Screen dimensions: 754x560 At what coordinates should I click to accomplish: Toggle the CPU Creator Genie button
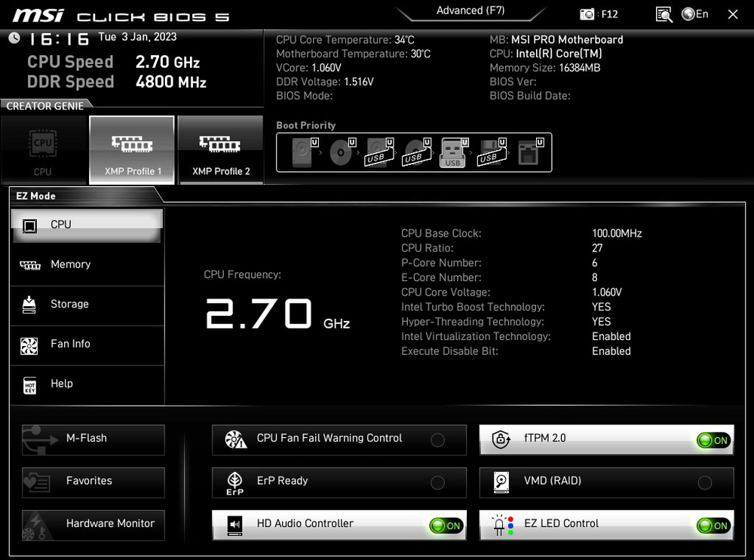point(43,150)
